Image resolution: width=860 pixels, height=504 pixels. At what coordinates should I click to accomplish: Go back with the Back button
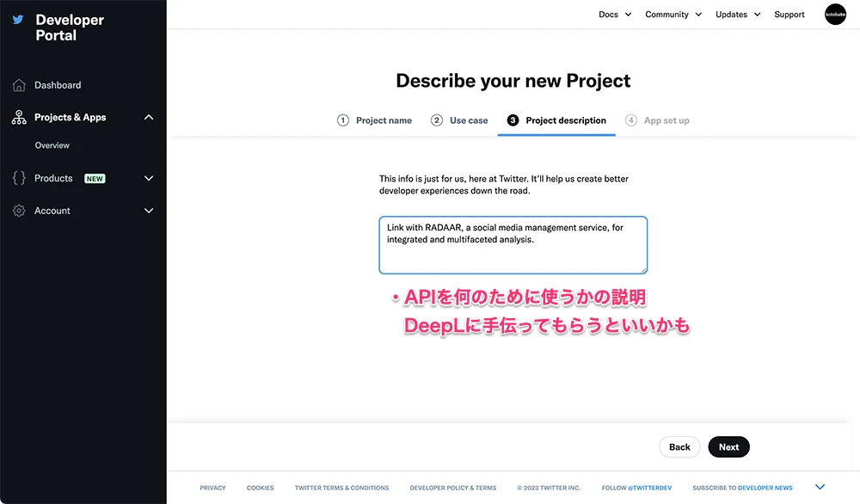679,447
